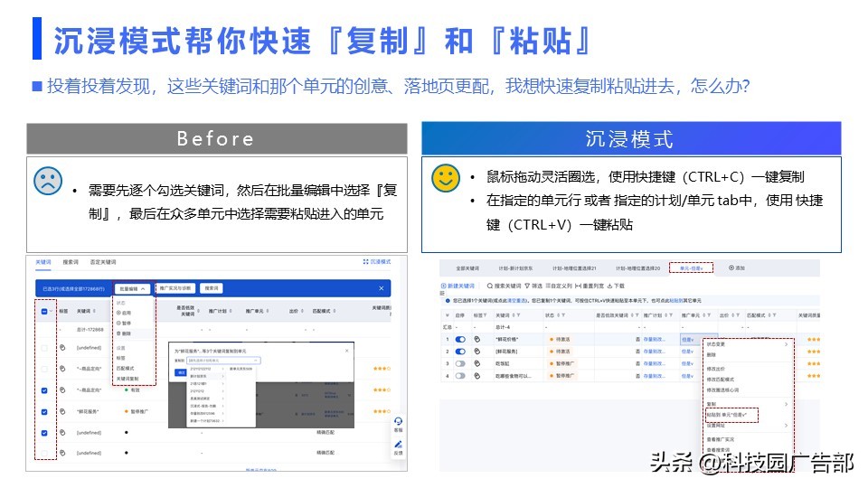Viewport: 868px width, 488px height.
Task: Click the tag icon in 吃哪些食物可以… row
Action: (x=476, y=376)
